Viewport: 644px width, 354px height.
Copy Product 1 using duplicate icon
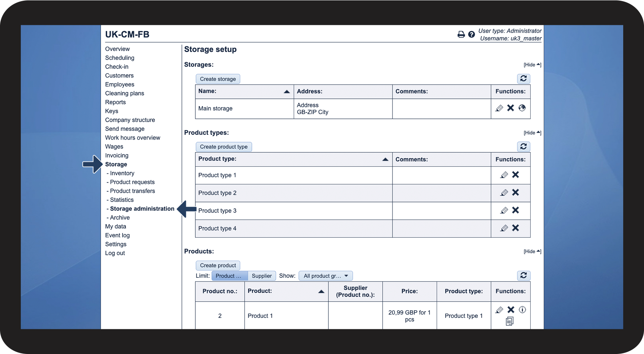[x=510, y=321]
